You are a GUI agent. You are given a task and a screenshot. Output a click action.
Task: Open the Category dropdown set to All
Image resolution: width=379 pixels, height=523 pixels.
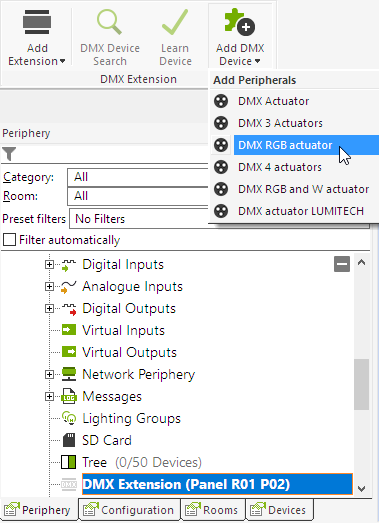tap(137, 177)
